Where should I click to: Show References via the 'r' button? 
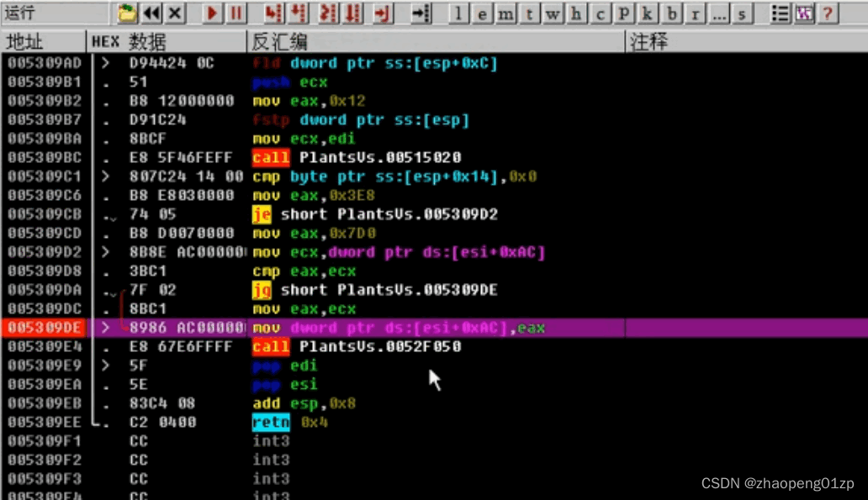pos(695,13)
